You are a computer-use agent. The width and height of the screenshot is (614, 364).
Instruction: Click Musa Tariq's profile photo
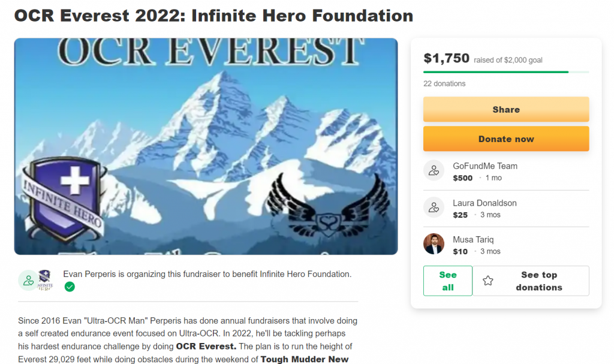click(x=434, y=245)
